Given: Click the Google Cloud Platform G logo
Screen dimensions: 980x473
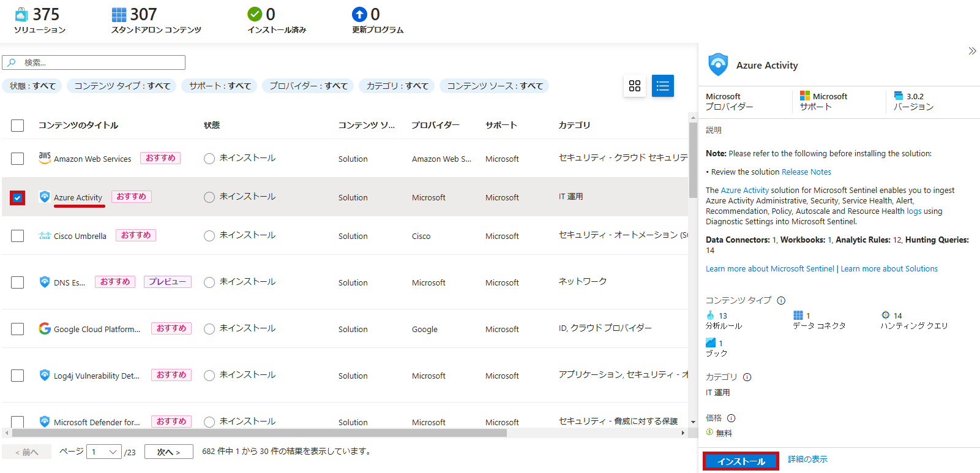Looking at the screenshot, I should pos(45,328).
